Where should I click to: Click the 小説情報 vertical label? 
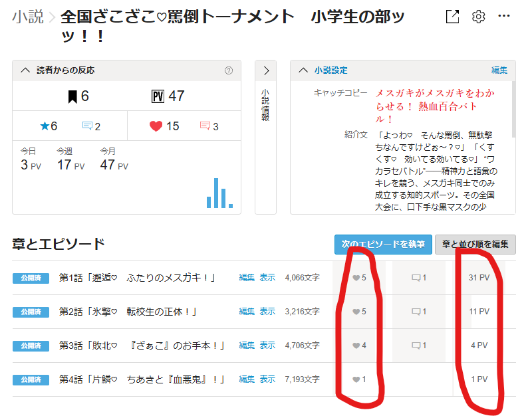(265, 105)
